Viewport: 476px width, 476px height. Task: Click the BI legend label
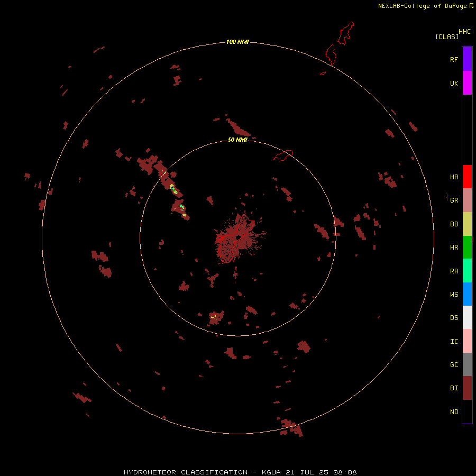[454, 388]
